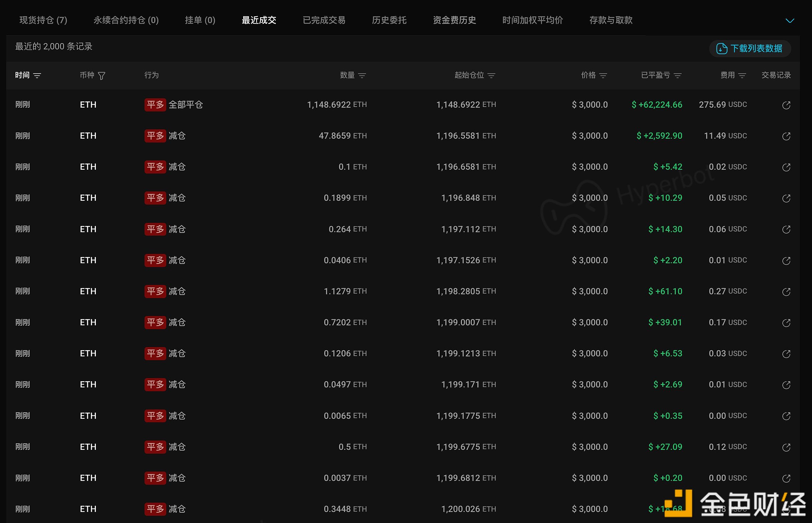Open trade record link for the 47.8659 ETH row
The width and height of the screenshot is (812, 523).
click(786, 136)
